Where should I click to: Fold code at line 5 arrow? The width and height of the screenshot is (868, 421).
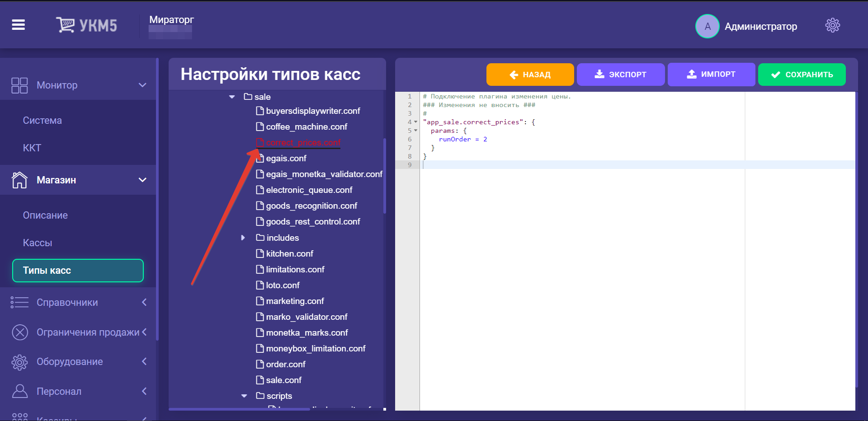pyautogui.click(x=416, y=131)
